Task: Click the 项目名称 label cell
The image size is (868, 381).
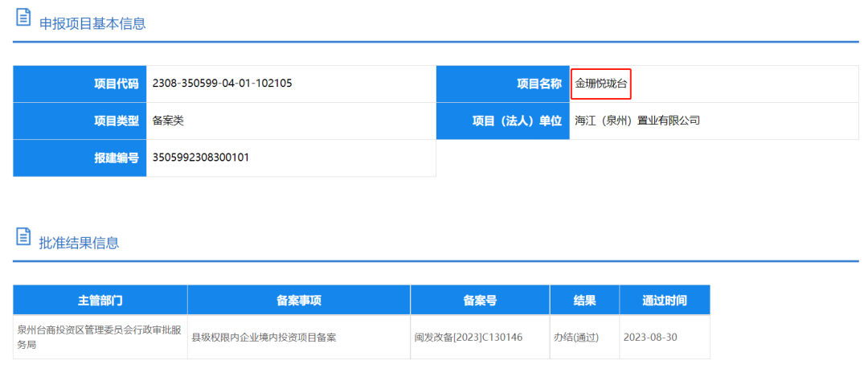Action: [503, 84]
